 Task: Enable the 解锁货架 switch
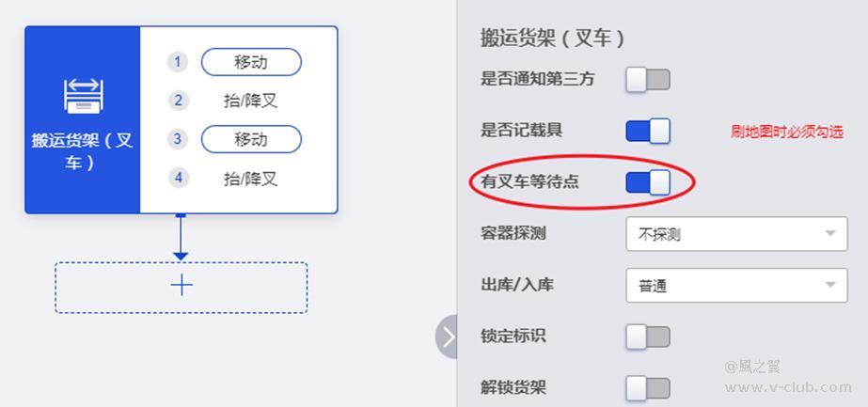point(648,388)
